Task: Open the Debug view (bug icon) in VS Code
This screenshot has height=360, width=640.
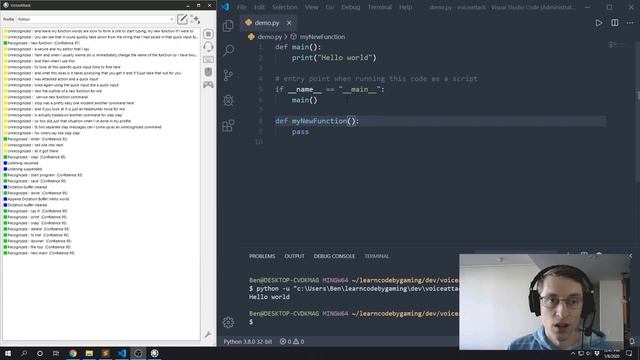Action: click(228, 100)
